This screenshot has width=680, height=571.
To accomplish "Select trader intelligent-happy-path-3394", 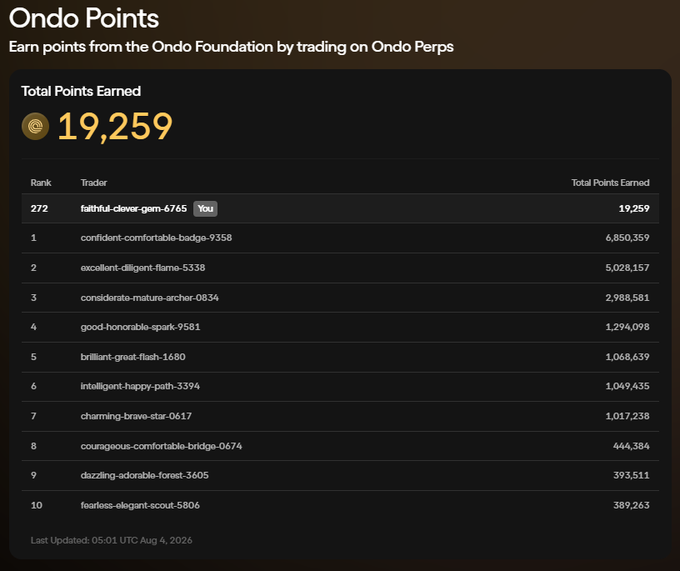I will point(140,386).
